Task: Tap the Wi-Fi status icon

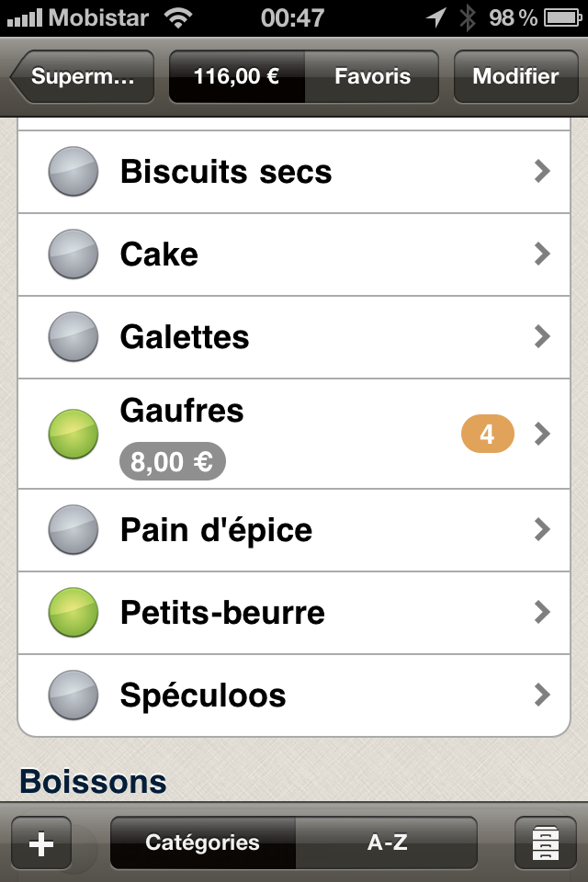Action: click(x=178, y=18)
